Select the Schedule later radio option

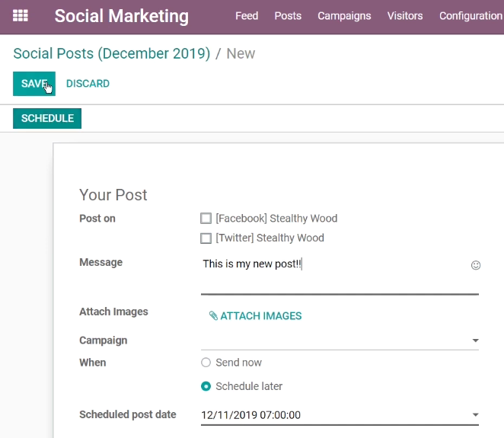pos(206,386)
